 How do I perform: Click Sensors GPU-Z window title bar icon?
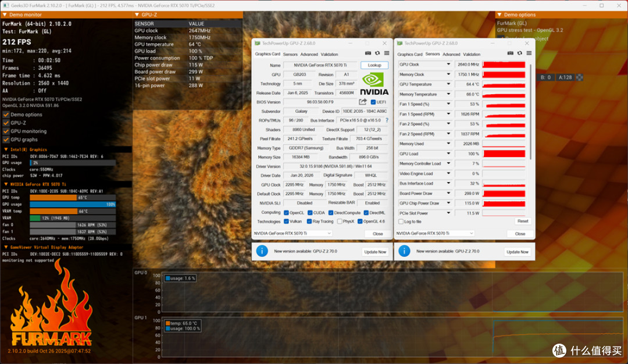(399, 43)
